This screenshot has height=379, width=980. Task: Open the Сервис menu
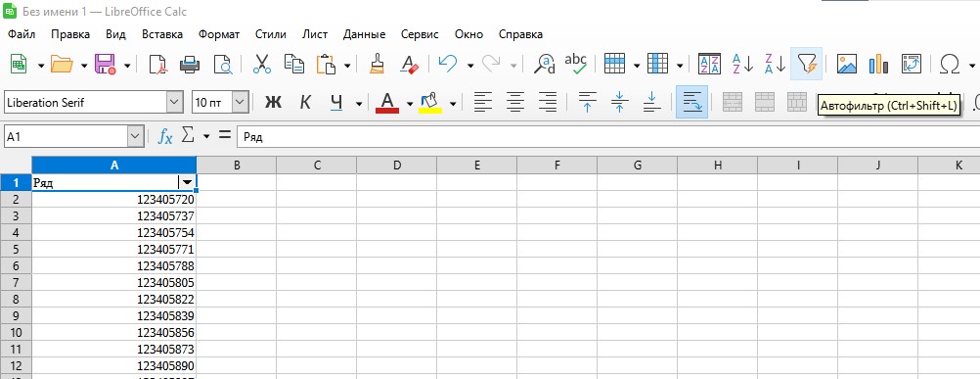click(420, 34)
